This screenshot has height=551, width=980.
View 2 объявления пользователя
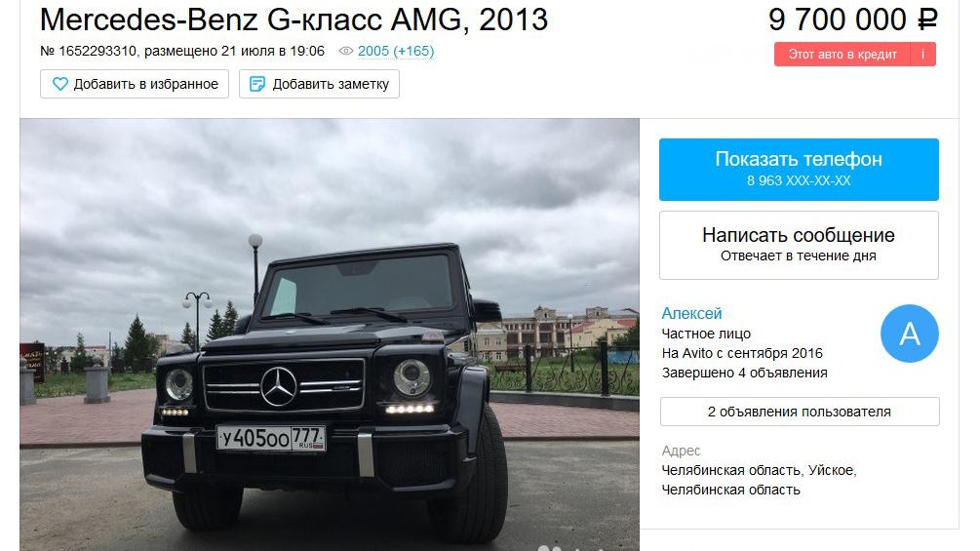click(x=800, y=412)
